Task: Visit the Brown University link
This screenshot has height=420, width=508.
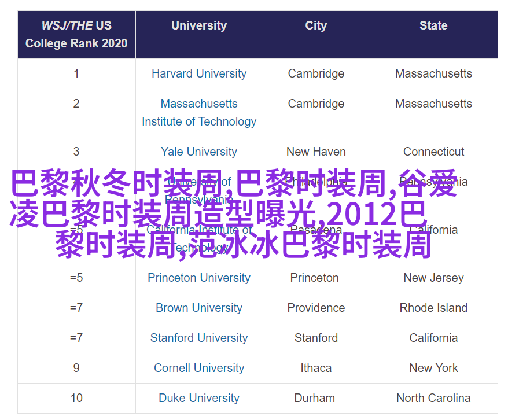Action: click(x=199, y=308)
